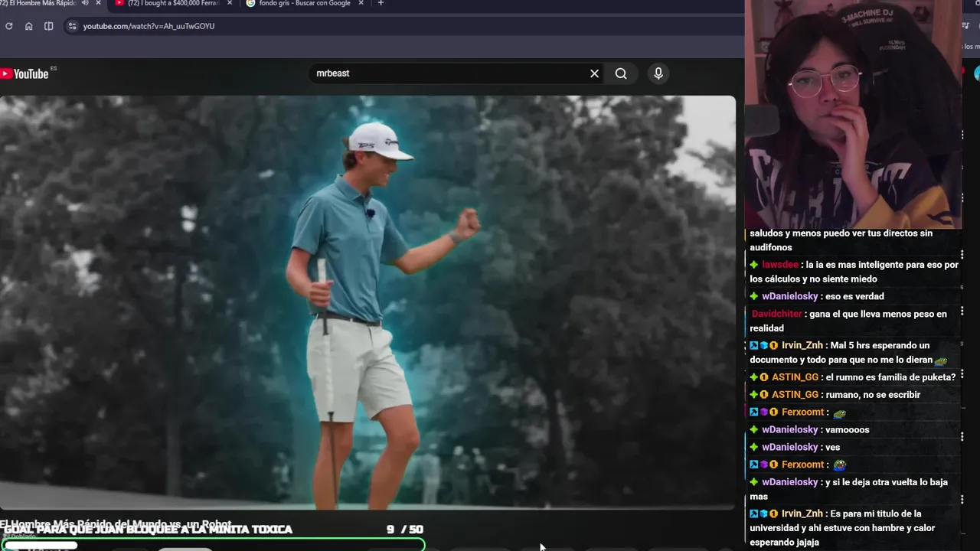The image size is (980, 551).
Task: Click the 9 / 50 goal counter
Action: pos(405,530)
